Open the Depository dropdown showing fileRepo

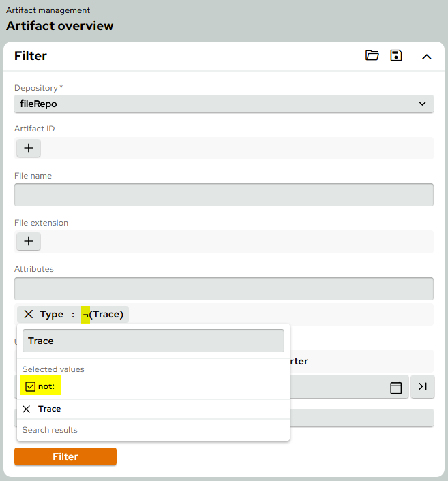pyautogui.click(x=224, y=104)
